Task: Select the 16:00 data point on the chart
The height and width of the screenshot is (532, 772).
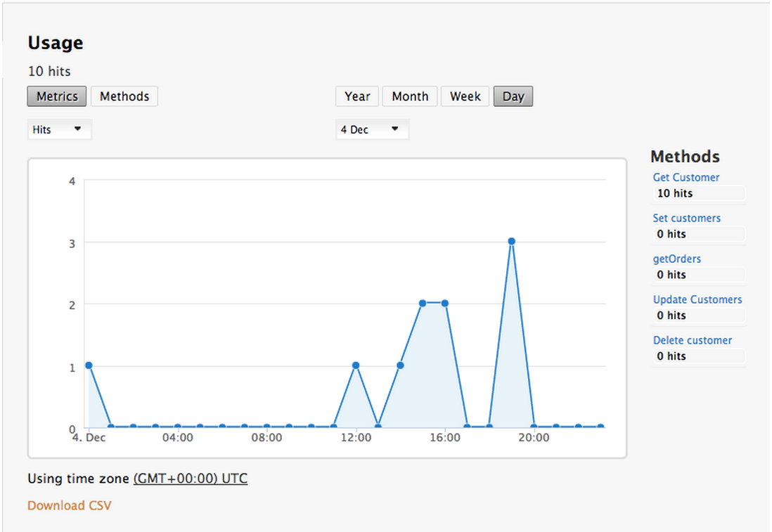Action: [444, 304]
